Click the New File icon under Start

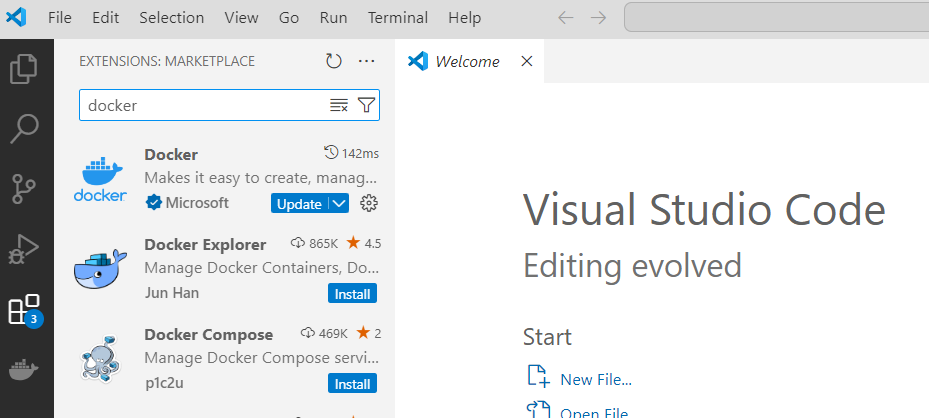[538, 376]
